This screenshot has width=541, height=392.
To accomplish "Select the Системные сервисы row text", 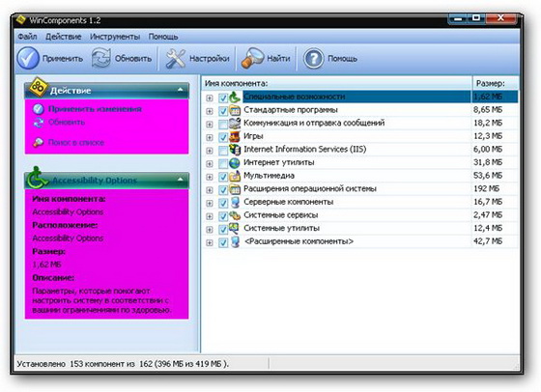I will [280, 215].
